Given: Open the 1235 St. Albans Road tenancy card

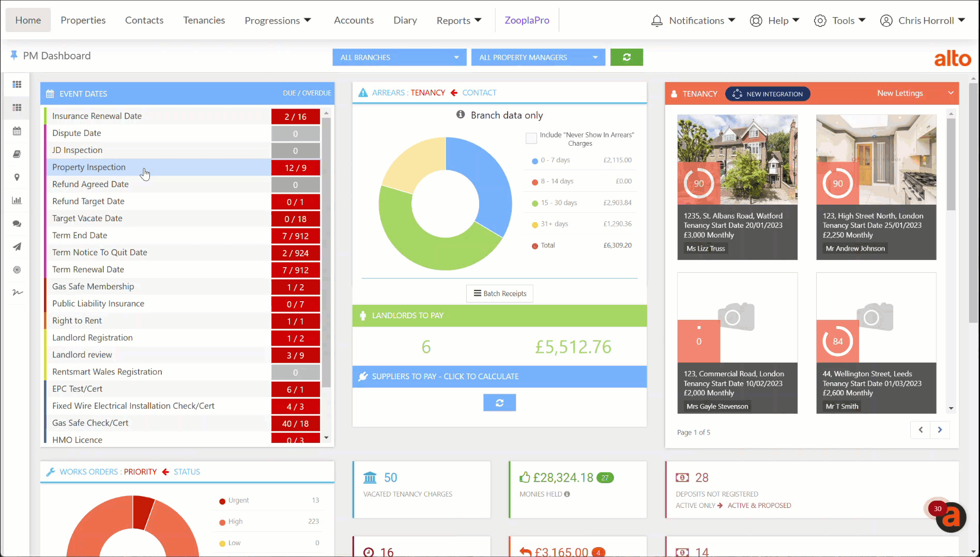Looking at the screenshot, I should [x=737, y=187].
